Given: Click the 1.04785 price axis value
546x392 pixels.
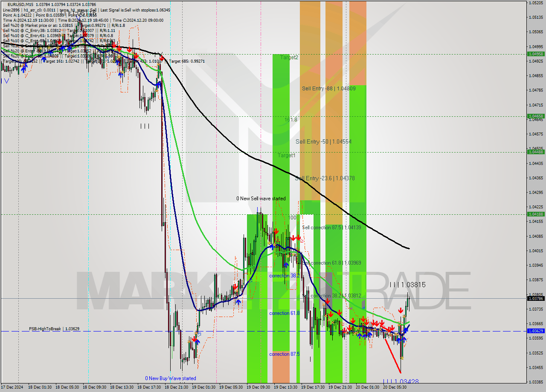Looking at the screenshot, I should click(x=536, y=90).
